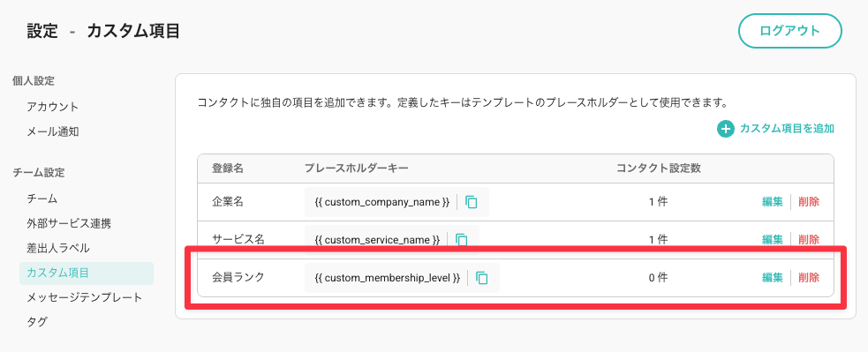Edit the 企業名 custom item

(x=773, y=202)
